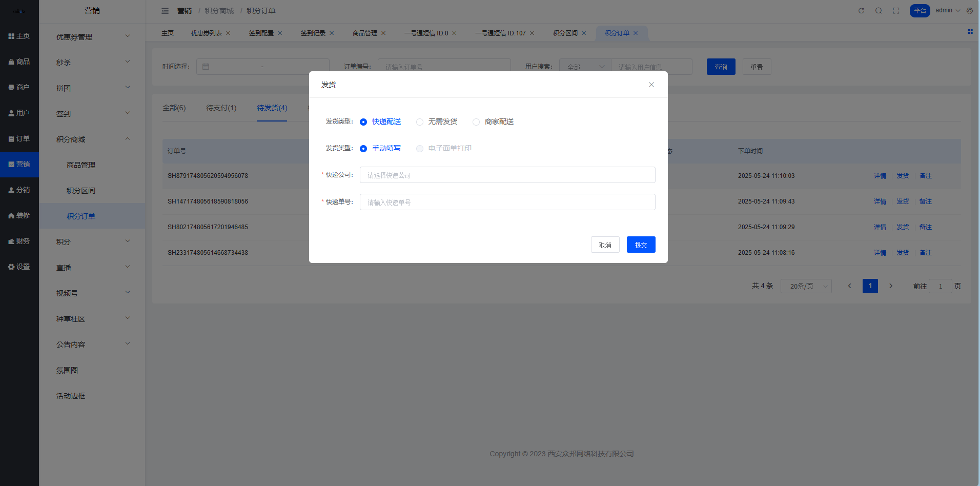Select 手动填写 radio button
The width and height of the screenshot is (980, 486).
tap(363, 149)
